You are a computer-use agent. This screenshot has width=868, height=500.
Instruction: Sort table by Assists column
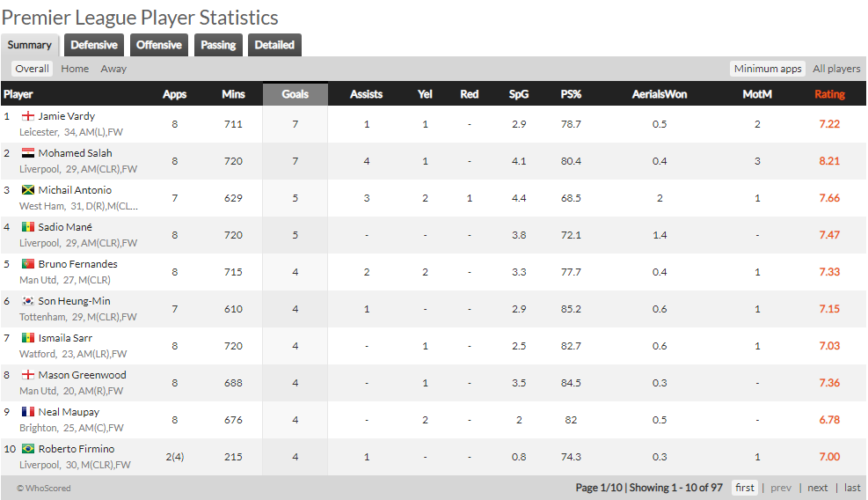tap(366, 94)
